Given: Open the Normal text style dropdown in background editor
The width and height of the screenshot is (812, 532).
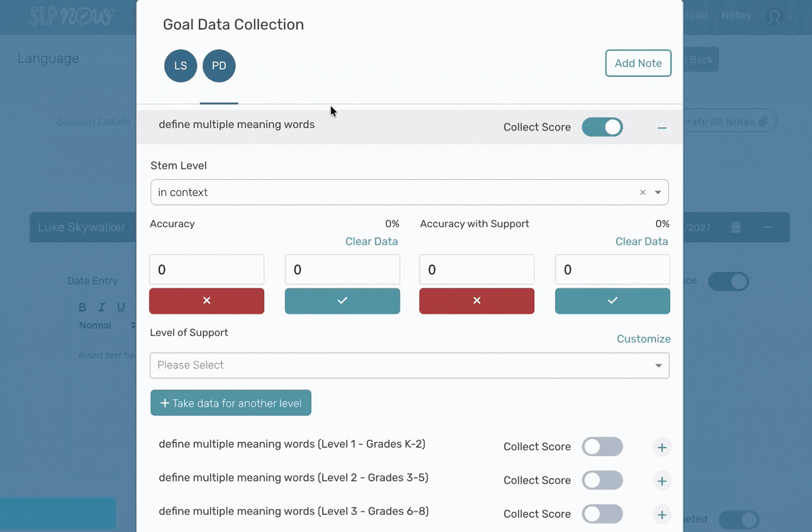Looking at the screenshot, I should [x=107, y=326].
